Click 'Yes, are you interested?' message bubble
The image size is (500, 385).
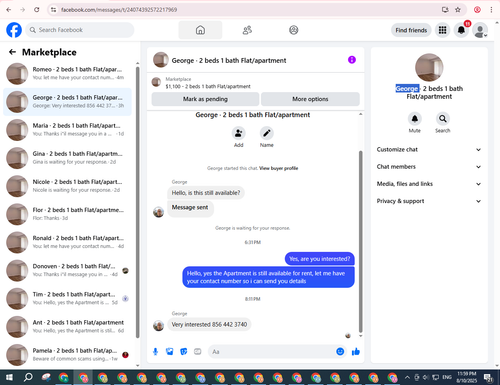(x=319, y=259)
